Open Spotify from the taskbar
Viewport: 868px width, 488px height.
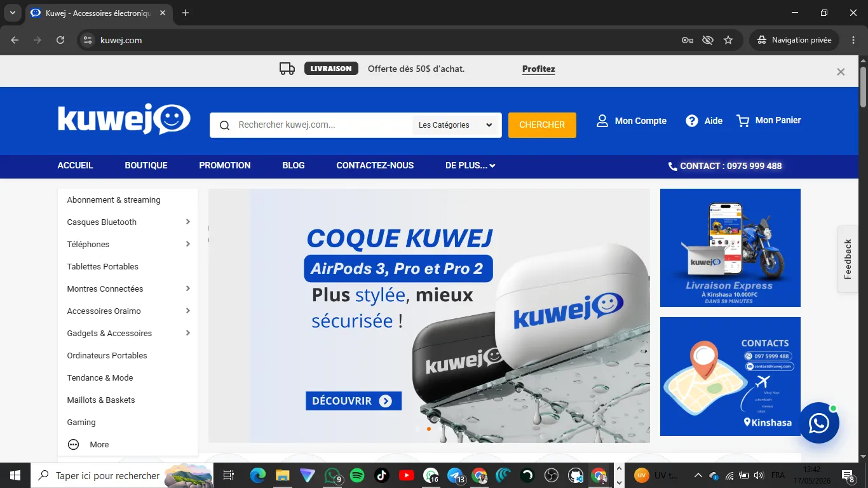point(357,475)
